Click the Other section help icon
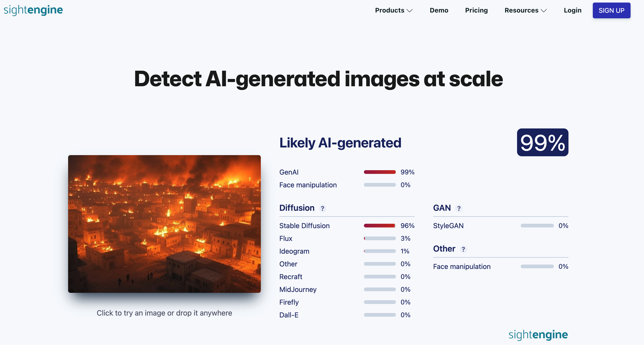This screenshot has width=644, height=345. pyautogui.click(x=463, y=249)
